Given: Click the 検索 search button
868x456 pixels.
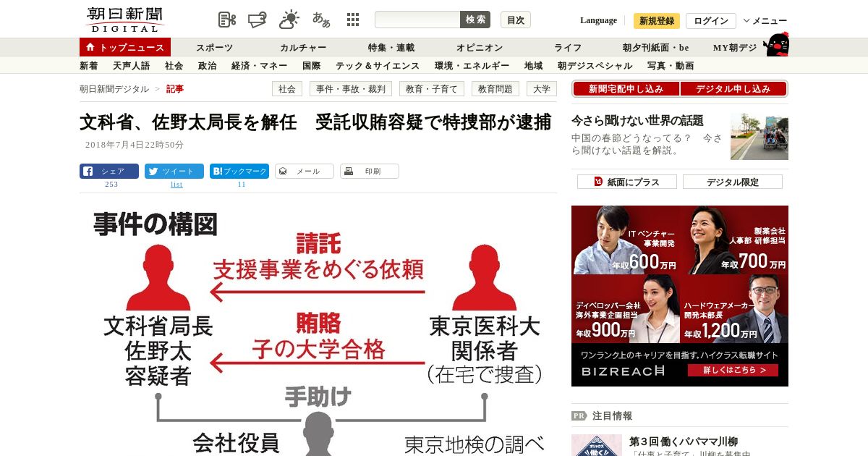Looking at the screenshot, I should click(x=475, y=20).
